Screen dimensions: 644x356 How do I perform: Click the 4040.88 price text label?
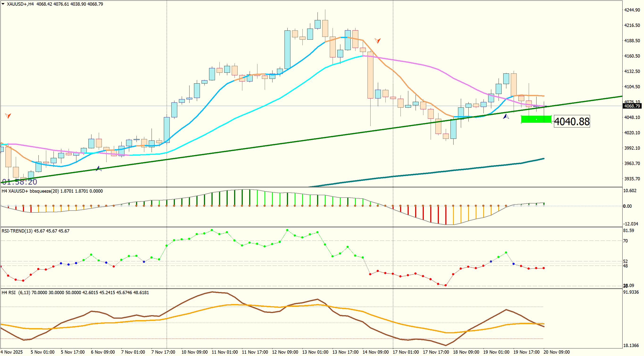(x=572, y=121)
